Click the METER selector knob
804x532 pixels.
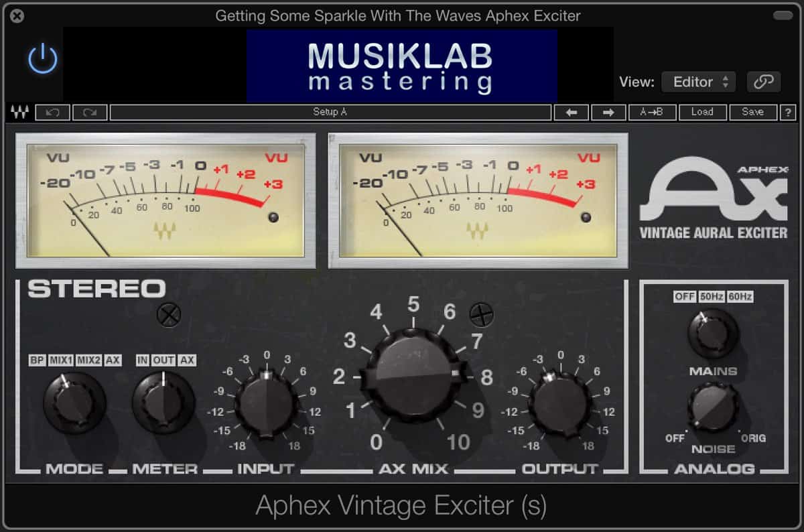pos(163,403)
